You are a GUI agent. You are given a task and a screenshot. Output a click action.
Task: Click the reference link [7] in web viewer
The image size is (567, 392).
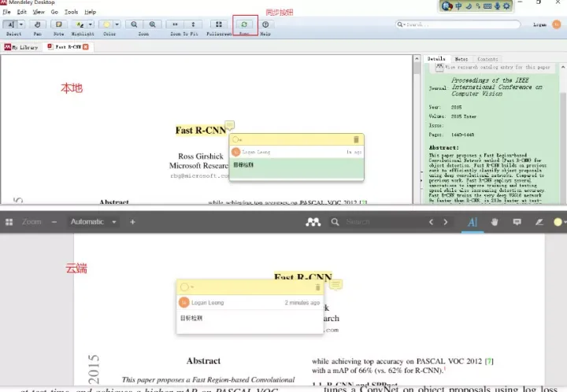point(489,361)
